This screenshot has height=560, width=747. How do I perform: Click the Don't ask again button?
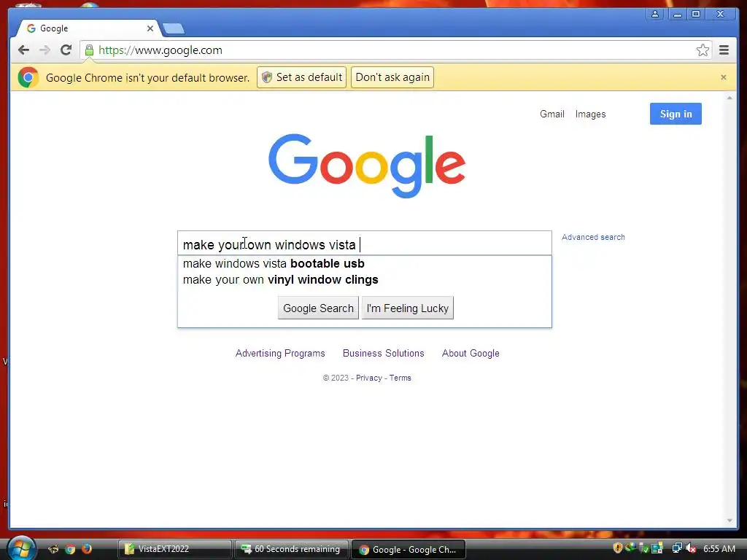coord(392,77)
